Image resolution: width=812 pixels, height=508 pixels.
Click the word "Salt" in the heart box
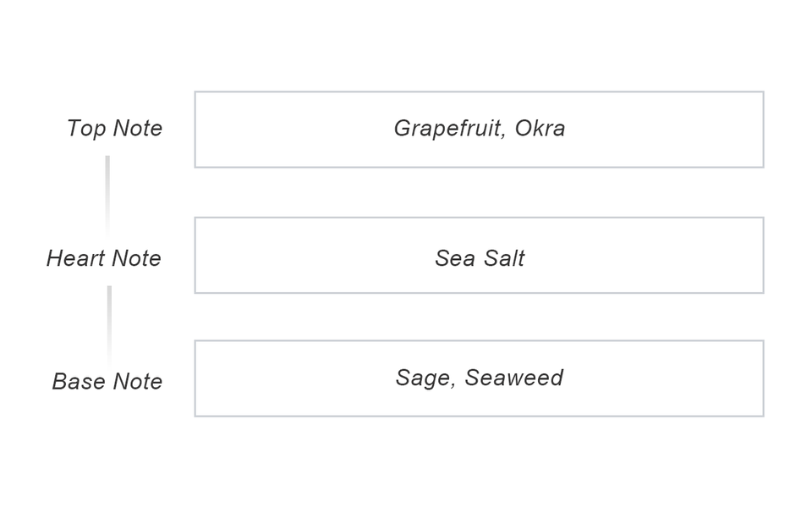tap(503, 258)
